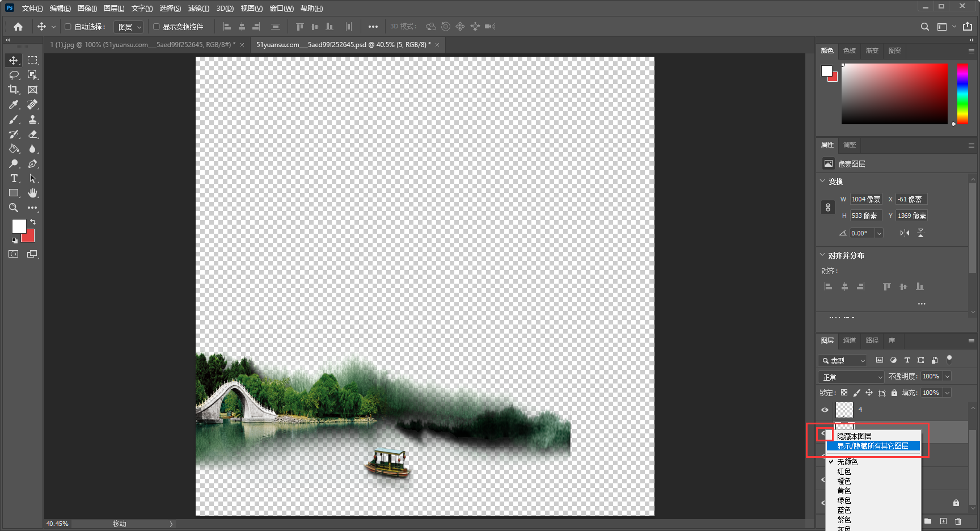Toggle the width-height link constraint
Viewport: 980px width, 531px height.
point(828,208)
